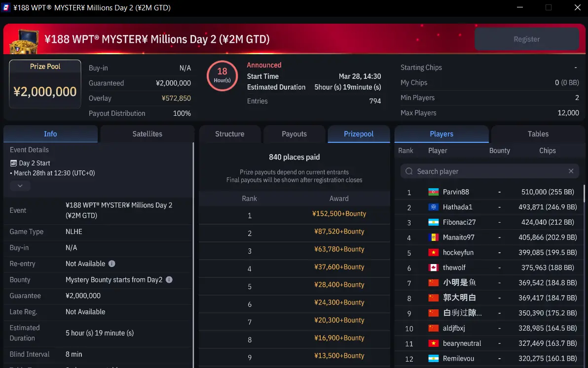Switch to the Satellites tab

point(147,134)
